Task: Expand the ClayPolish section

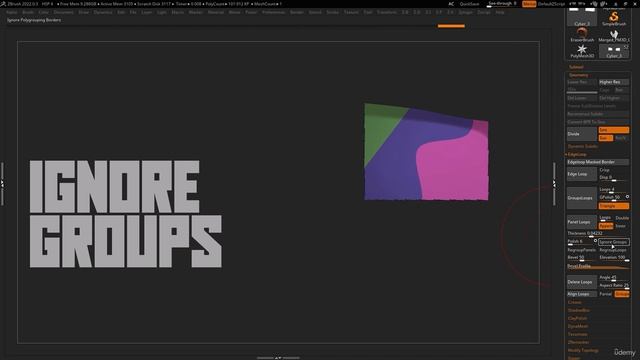Action: [577, 318]
